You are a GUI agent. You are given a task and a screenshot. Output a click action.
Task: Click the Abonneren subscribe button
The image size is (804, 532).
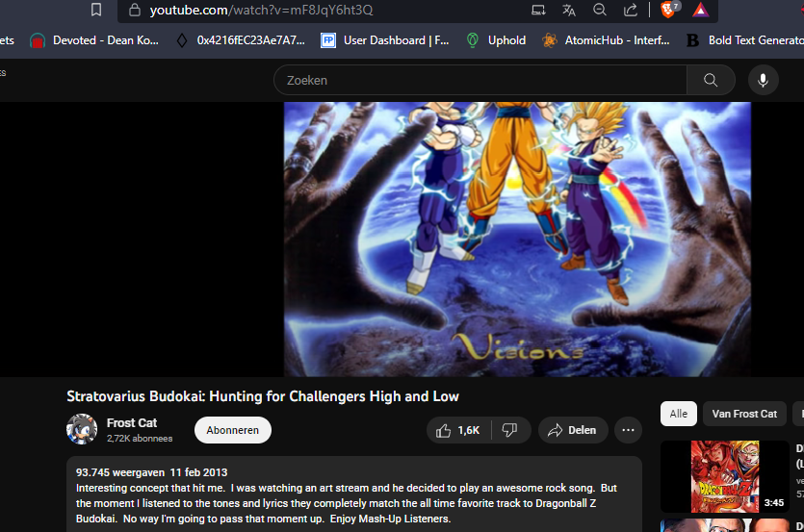233,430
